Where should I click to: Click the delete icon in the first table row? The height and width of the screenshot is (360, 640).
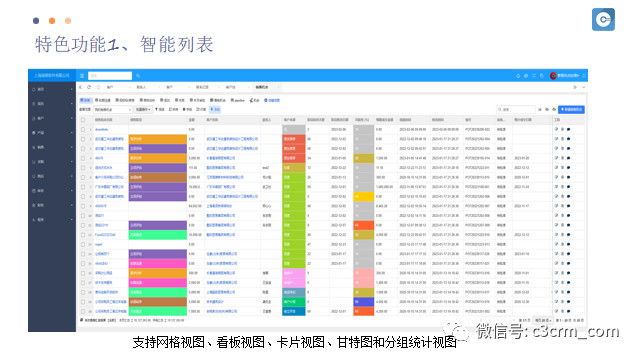pos(562,129)
